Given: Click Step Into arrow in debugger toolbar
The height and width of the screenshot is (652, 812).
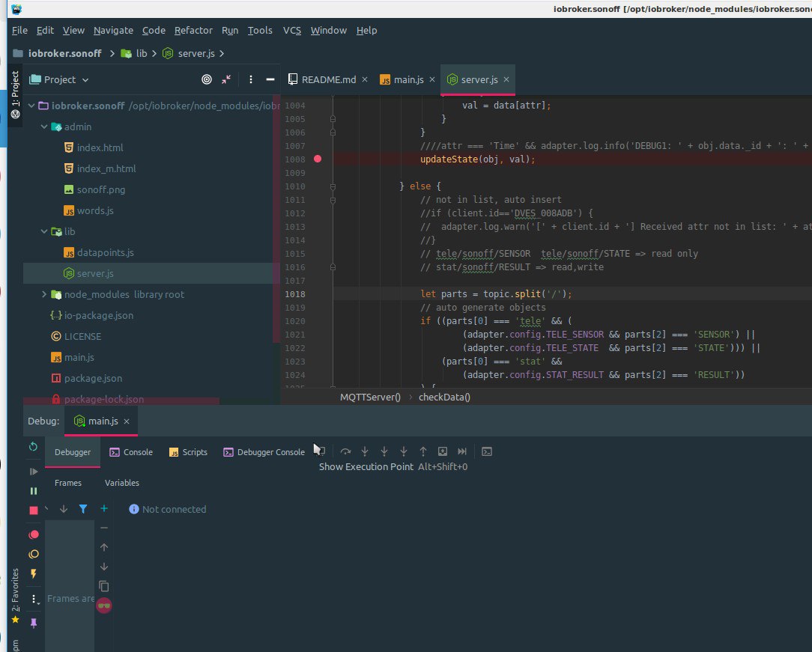Looking at the screenshot, I should pos(365,451).
